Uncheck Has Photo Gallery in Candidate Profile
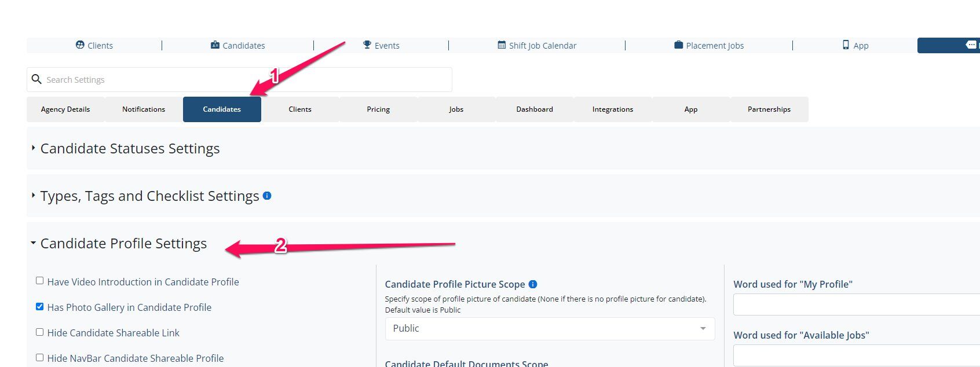This screenshot has height=367, width=980. click(x=39, y=306)
